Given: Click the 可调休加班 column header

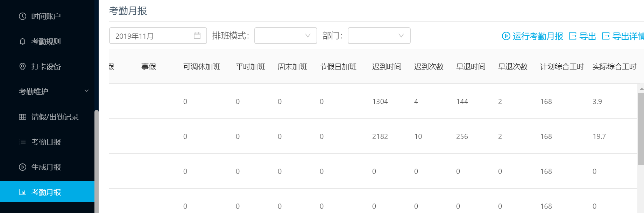Looking at the screenshot, I should coord(202,67).
